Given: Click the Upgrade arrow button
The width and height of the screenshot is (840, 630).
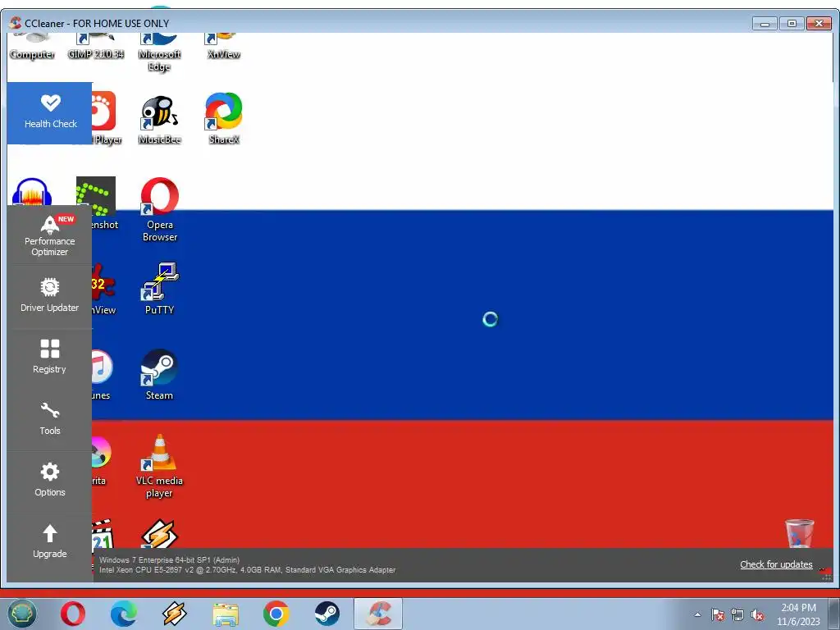Looking at the screenshot, I should tap(50, 542).
